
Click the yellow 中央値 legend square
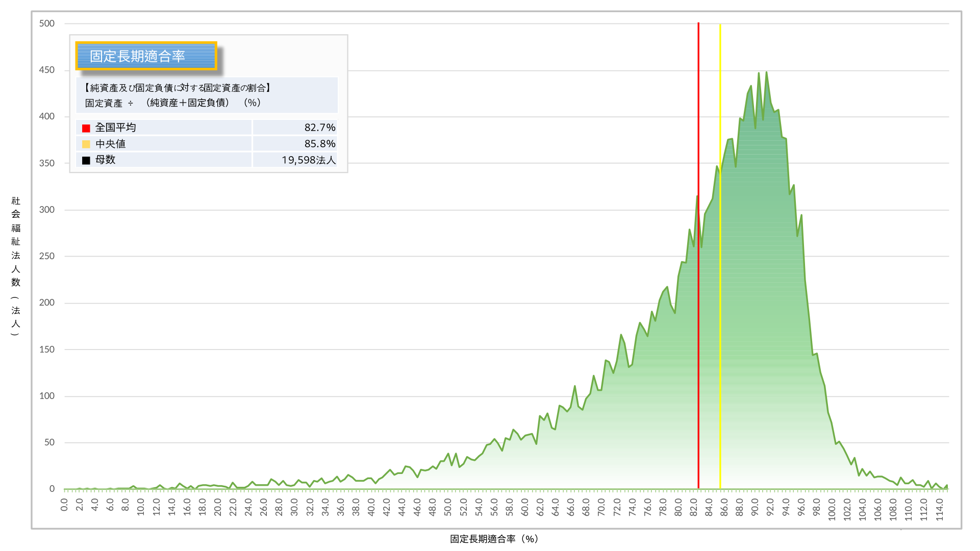tap(86, 144)
